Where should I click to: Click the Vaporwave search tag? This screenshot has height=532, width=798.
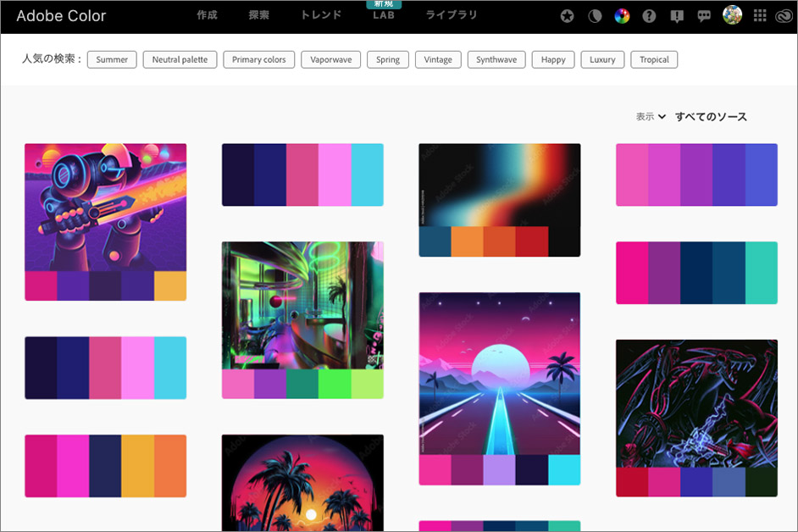pyautogui.click(x=330, y=59)
